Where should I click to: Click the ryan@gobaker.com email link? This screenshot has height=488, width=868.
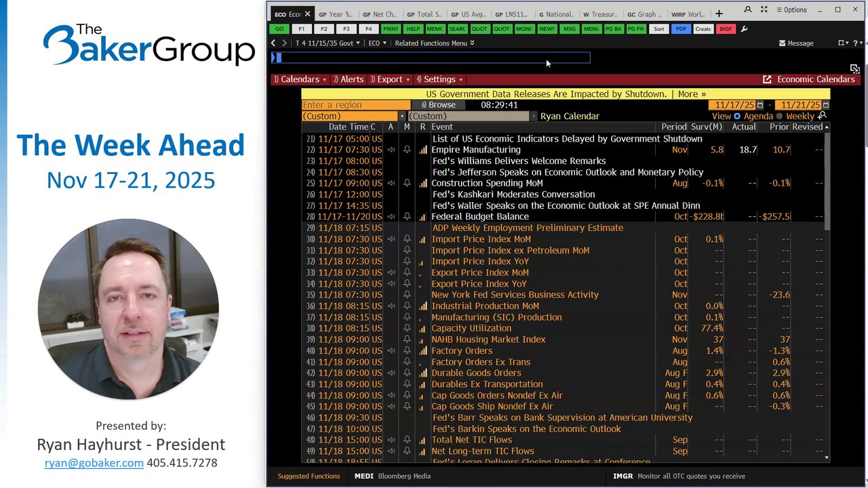pos(94,463)
